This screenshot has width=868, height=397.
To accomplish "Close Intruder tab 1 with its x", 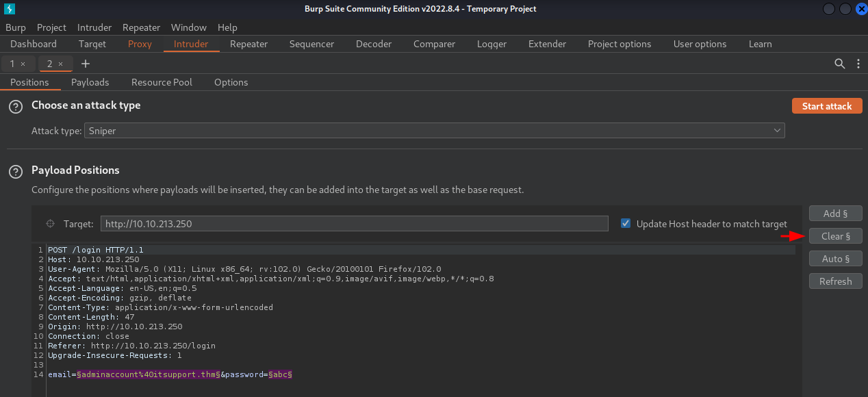I will (x=23, y=64).
